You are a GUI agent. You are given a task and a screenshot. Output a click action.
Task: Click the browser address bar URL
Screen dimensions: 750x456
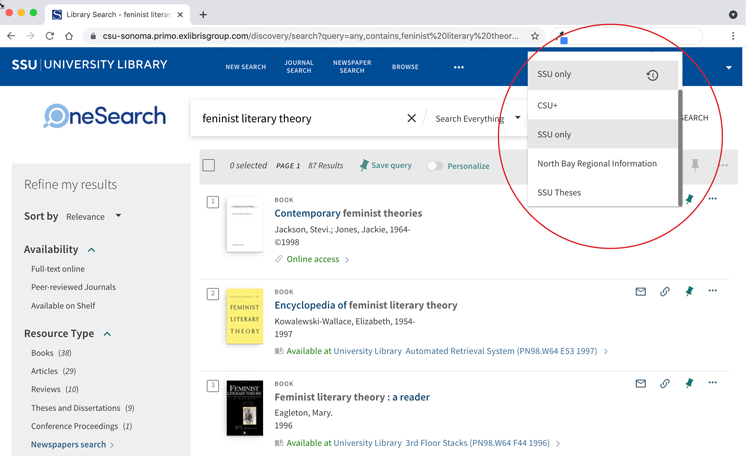tap(310, 36)
